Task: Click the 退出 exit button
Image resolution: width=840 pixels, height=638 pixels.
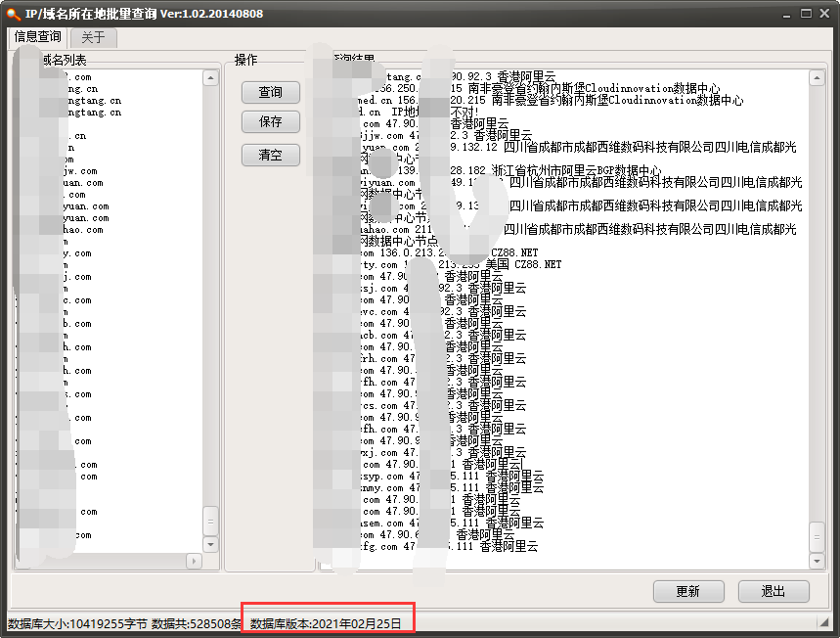Action: [774, 591]
